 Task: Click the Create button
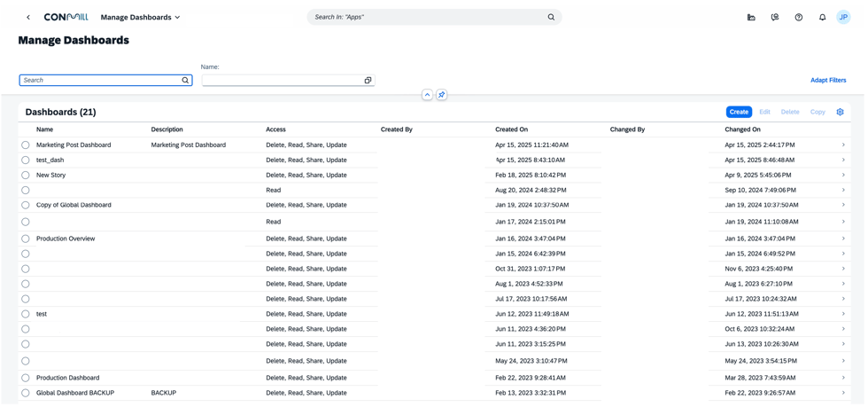[x=739, y=112]
